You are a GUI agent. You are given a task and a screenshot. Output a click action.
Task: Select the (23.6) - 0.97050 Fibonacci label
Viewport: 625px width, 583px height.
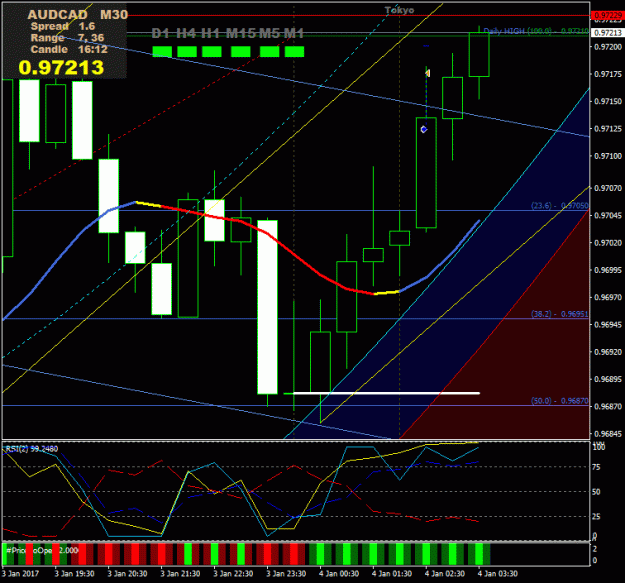coord(560,206)
